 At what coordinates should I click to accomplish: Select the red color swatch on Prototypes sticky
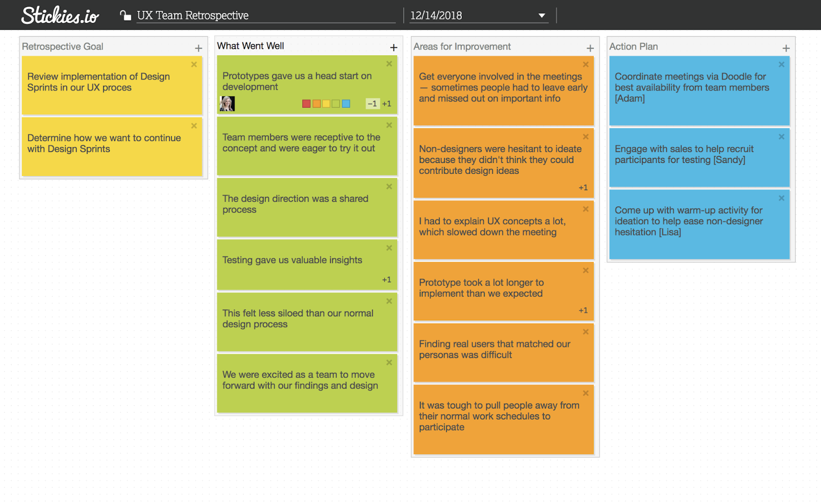tap(306, 103)
